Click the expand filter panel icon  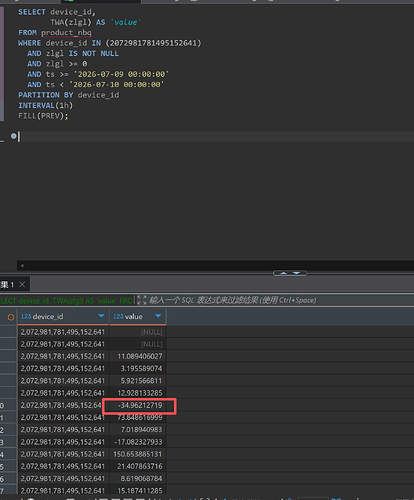point(142,300)
